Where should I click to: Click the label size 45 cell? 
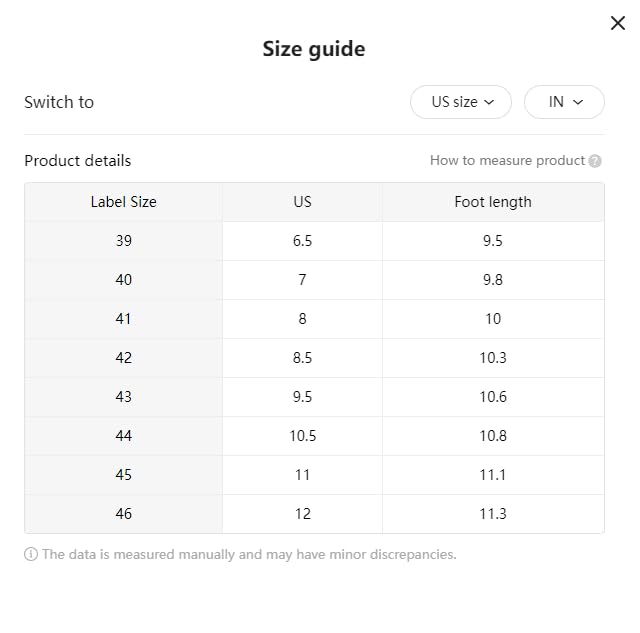click(124, 475)
